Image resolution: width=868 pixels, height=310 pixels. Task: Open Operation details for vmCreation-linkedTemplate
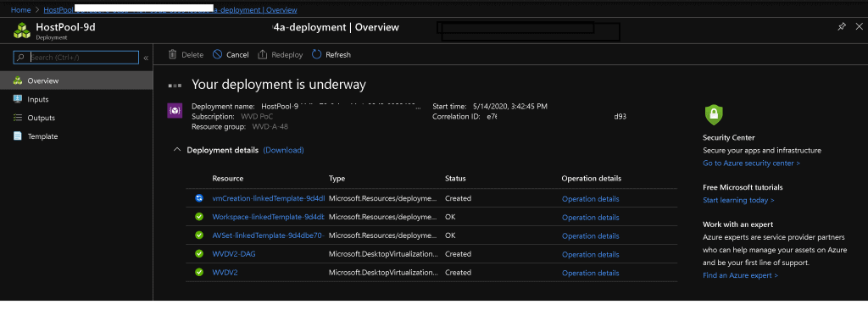click(590, 199)
